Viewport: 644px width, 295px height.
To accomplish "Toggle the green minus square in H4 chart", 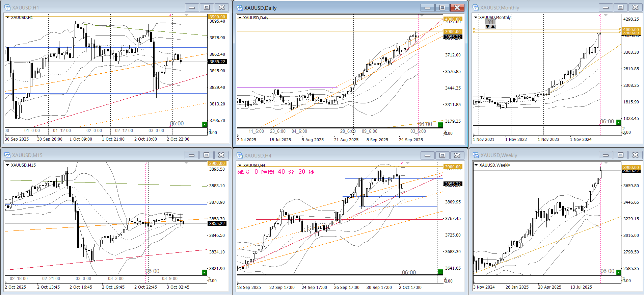I will click(x=440, y=272).
